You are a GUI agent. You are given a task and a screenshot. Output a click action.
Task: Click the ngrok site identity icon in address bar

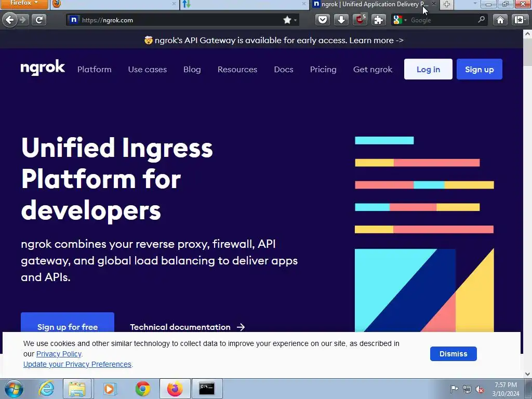point(73,20)
